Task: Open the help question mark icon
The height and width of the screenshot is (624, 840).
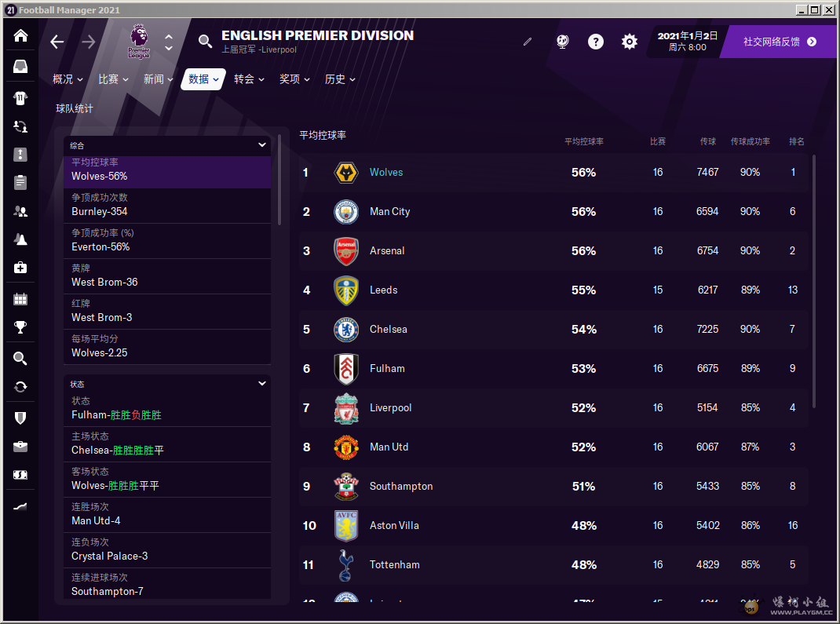Action: 595,42
